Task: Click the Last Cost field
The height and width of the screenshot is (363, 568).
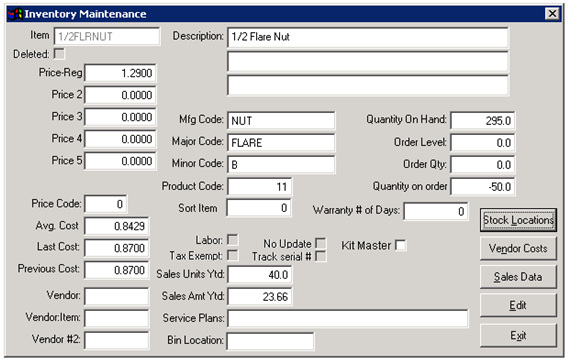Action: click(x=117, y=248)
